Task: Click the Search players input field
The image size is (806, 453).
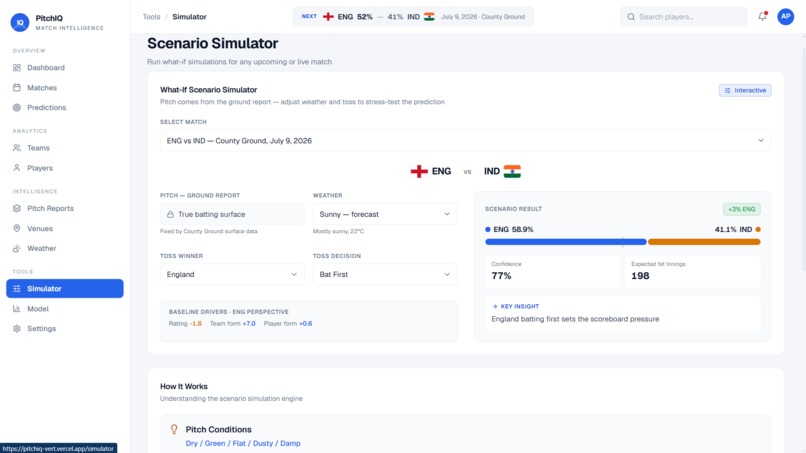Action: [x=684, y=17]
